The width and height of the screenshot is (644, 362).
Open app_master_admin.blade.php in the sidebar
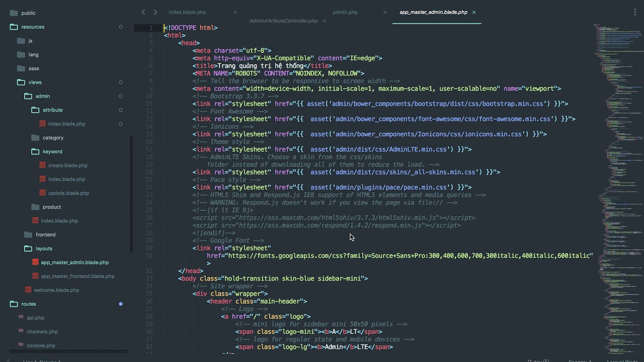[74, 262]
